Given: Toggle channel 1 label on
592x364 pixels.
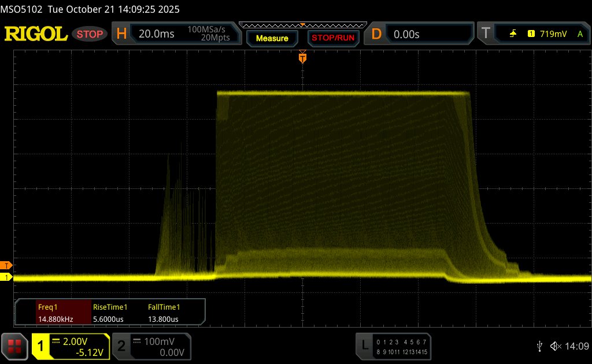Looking at the screenshot, I should pos(41,346).
